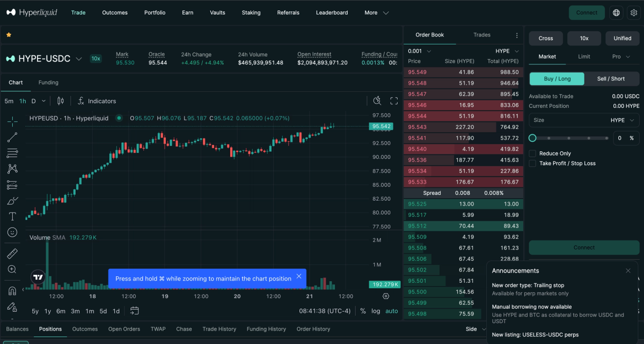Open the Vaults page
The width and height of the screenshot is (644, 344).
pyautogui.click(x=217, y=12)
